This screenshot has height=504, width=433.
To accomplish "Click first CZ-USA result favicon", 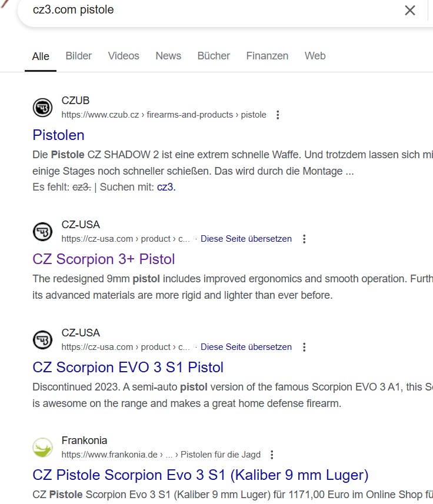I will [x=42, y=232].
